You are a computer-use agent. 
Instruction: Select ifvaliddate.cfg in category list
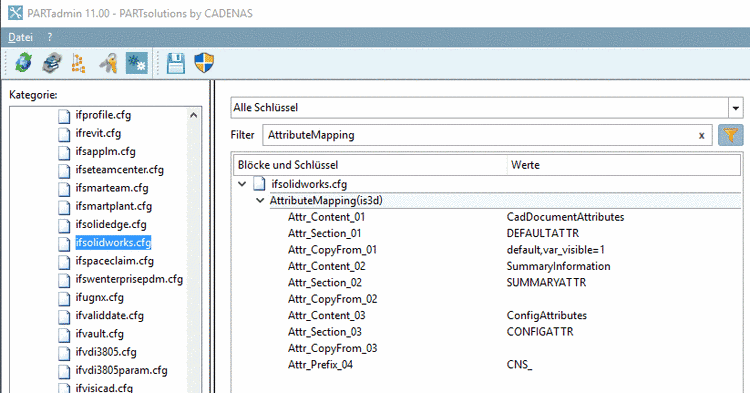109,316
